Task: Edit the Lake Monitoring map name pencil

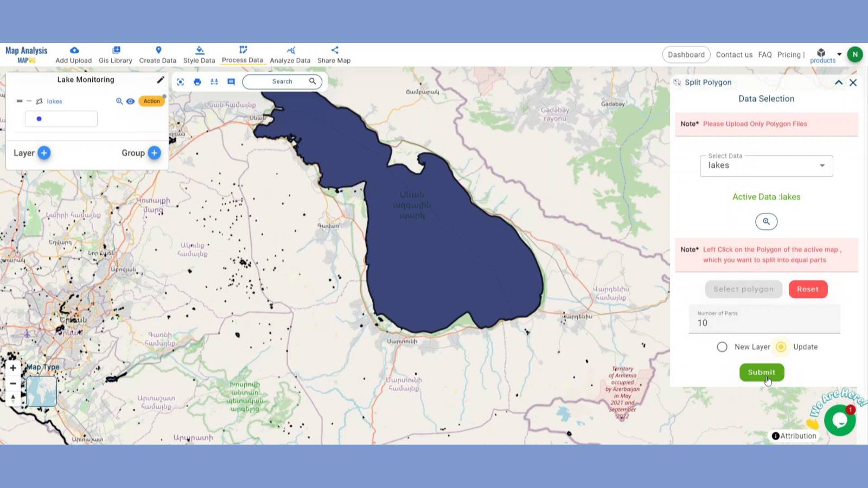Action: point(161,80)
